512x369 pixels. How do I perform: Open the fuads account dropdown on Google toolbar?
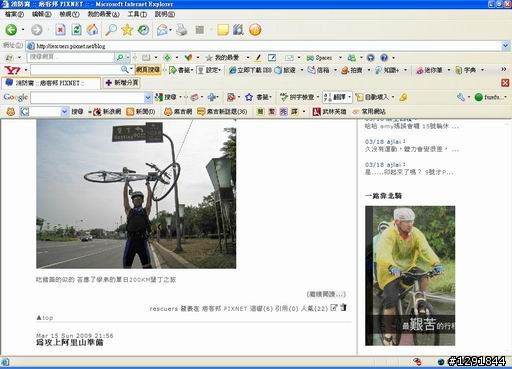(x=506, y=97)
